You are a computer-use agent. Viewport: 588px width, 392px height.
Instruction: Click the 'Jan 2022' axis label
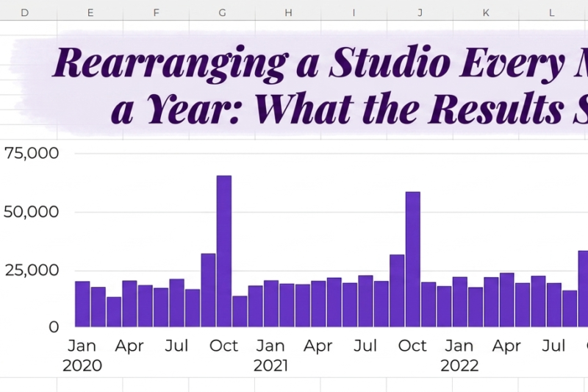459,355
